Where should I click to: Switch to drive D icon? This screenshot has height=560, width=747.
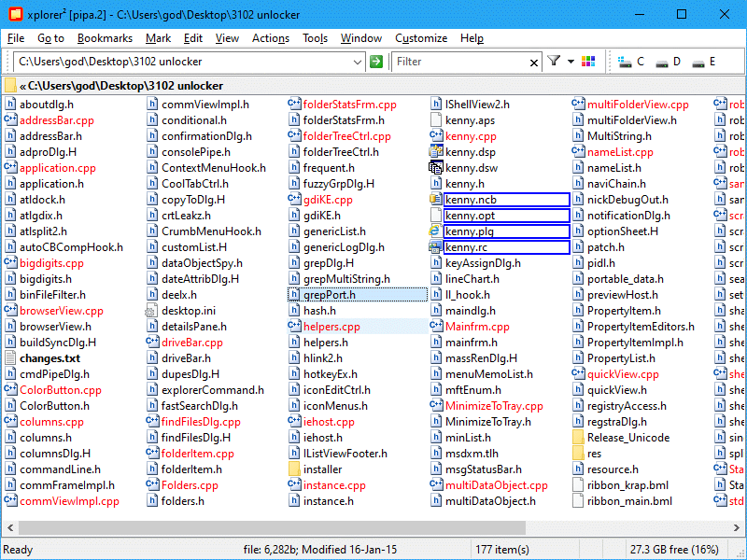tap(662, 63)
